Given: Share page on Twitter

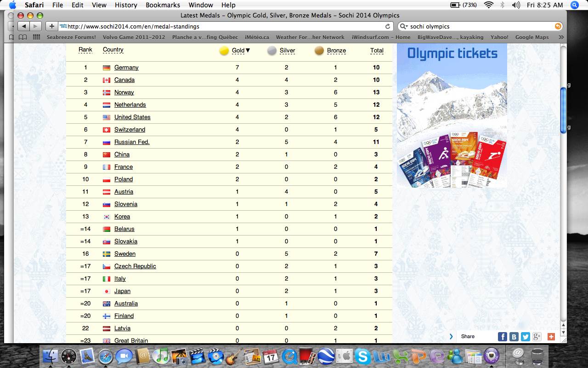Looking at the screenshot, I should point(526,336).
